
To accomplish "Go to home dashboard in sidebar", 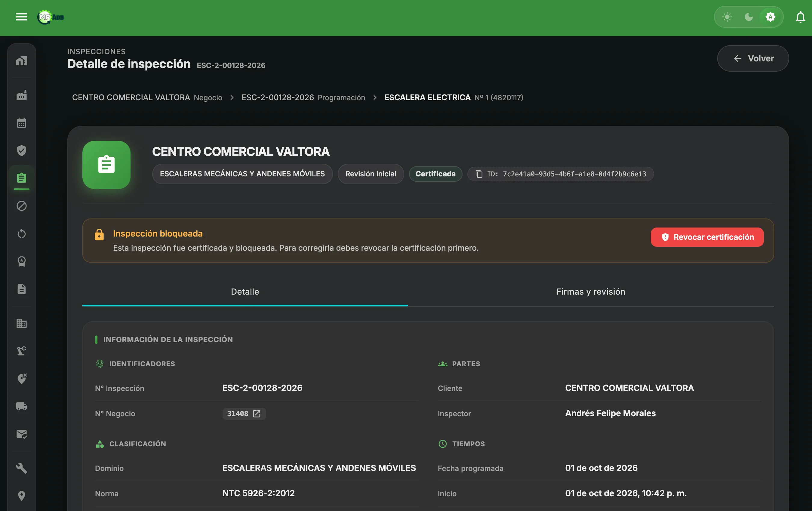I will pyautogui.click(x=22, y=61).
